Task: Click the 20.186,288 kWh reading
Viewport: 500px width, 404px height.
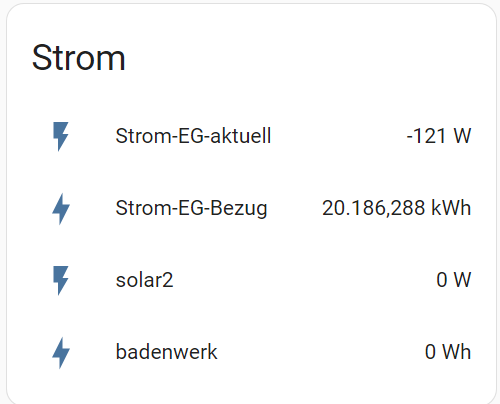Action: pos(396,208)
